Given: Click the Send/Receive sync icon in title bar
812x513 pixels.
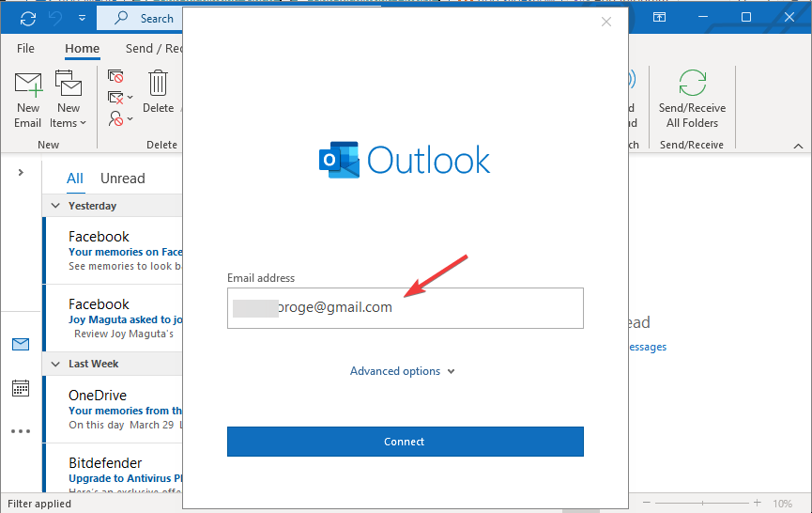Looking at the screenshot, I should point(28,19).
